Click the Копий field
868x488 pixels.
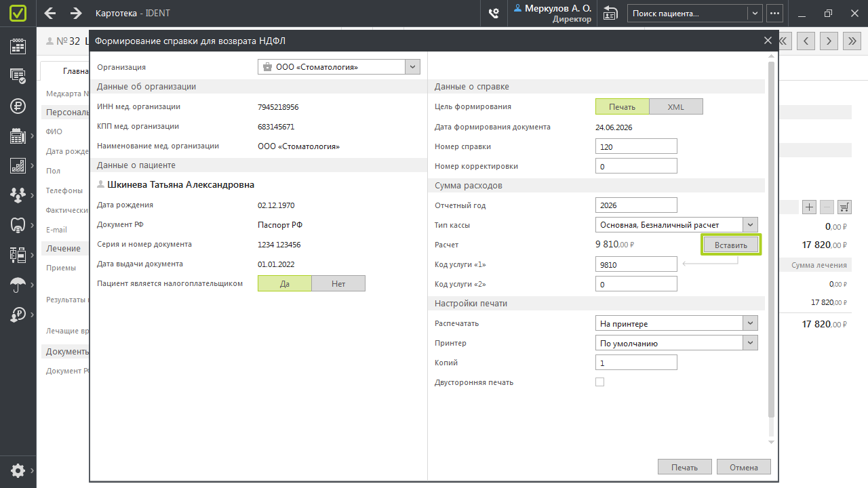(x=636, y=363)
